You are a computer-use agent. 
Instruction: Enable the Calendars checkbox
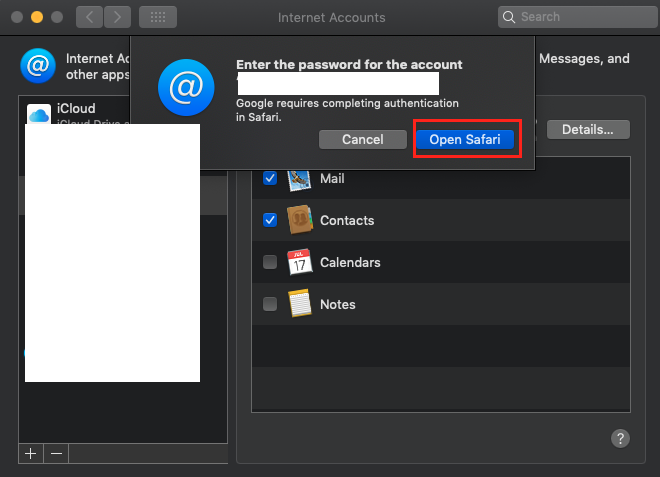(270, 262)
